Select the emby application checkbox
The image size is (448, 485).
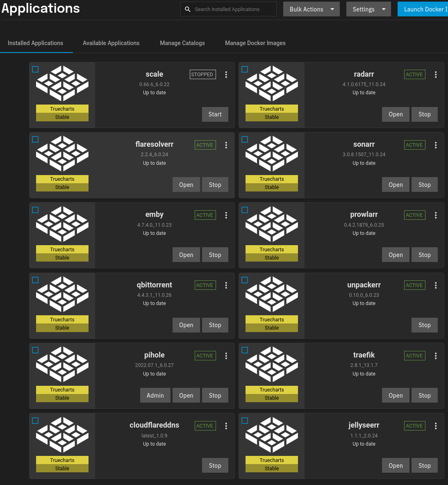point(35,210)
